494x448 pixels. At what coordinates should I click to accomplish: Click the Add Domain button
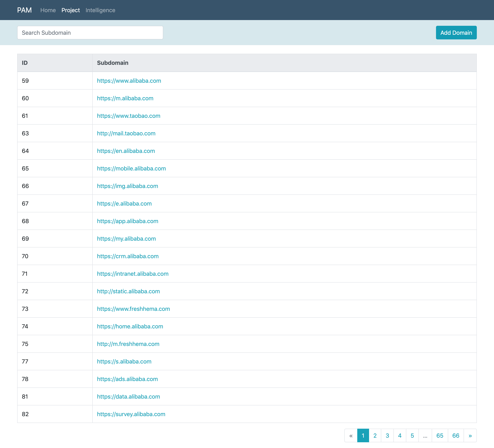(x=456, y=33)
